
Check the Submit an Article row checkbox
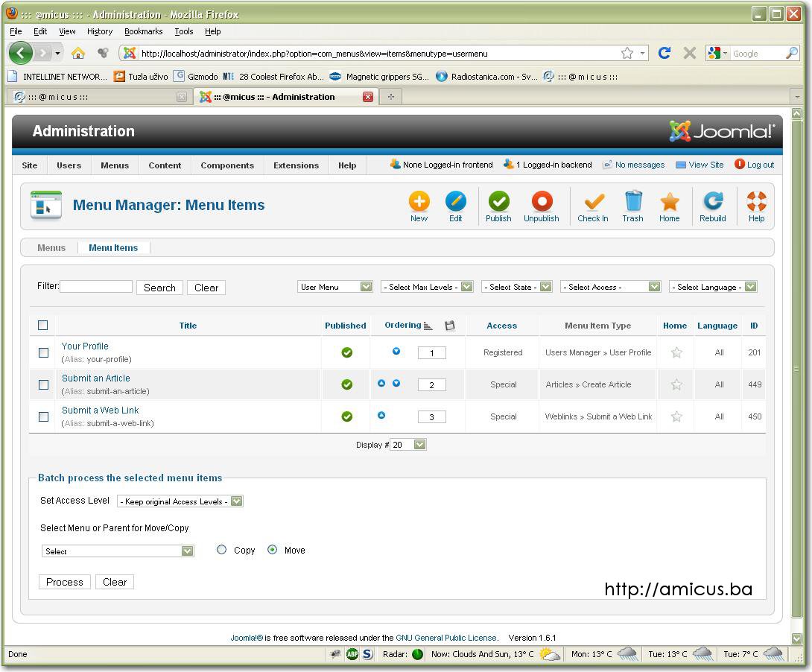tap(43, 384)
